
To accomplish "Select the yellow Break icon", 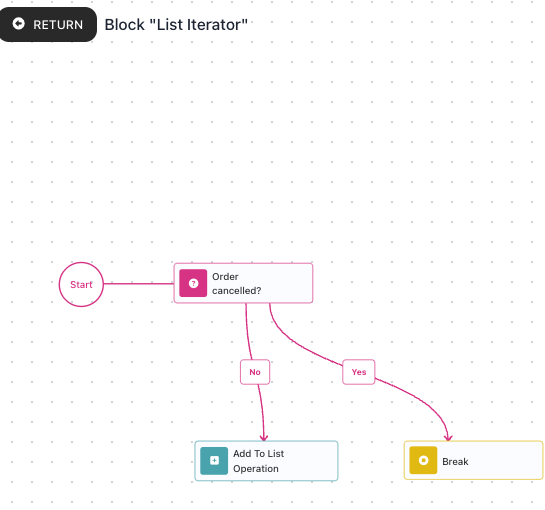I will 423,460.
